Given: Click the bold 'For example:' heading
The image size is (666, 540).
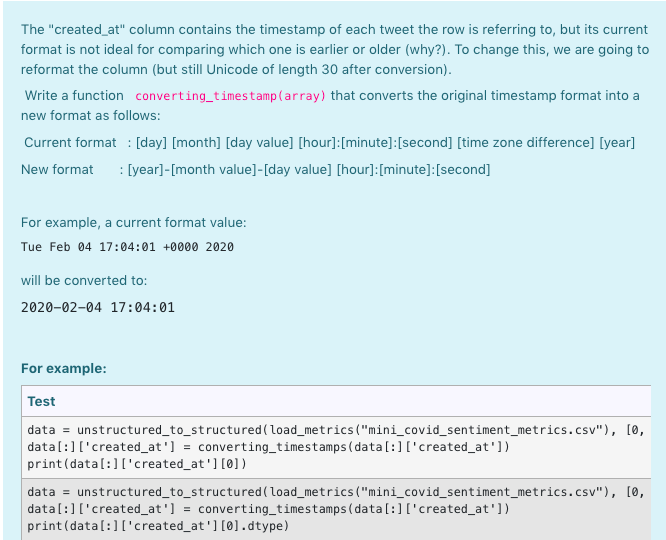Looking at the screenshot, I should pyautogui.click(x=64, y=368).
